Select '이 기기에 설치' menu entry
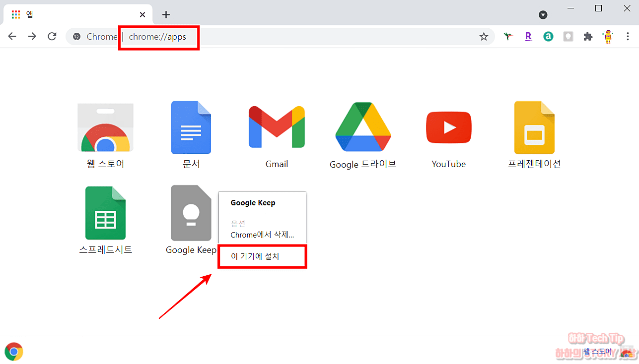 click(x=262, y=256)
